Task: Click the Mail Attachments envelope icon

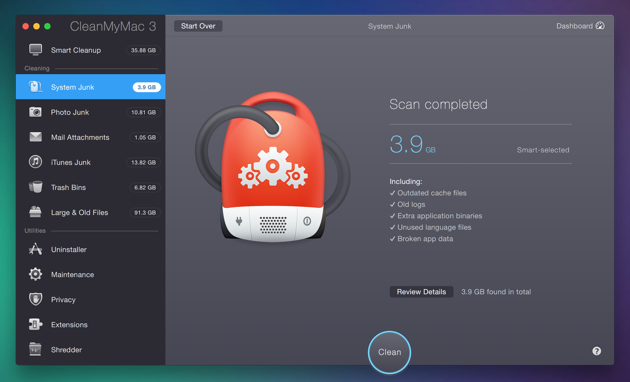Action: [35, 137]
